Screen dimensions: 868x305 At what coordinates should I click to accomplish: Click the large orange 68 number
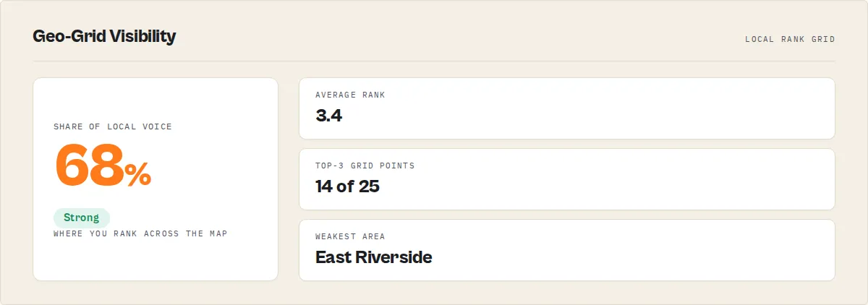coord(89,165)
